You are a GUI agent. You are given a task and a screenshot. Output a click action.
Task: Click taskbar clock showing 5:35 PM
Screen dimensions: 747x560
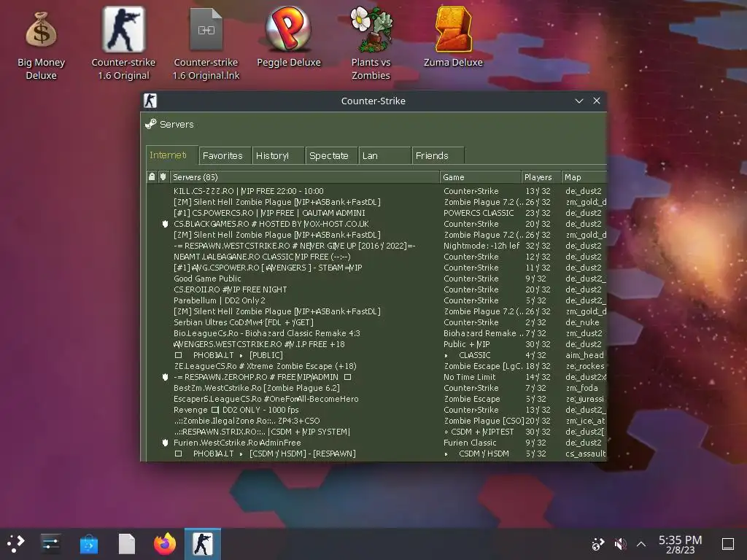click(x=680, y=544)
